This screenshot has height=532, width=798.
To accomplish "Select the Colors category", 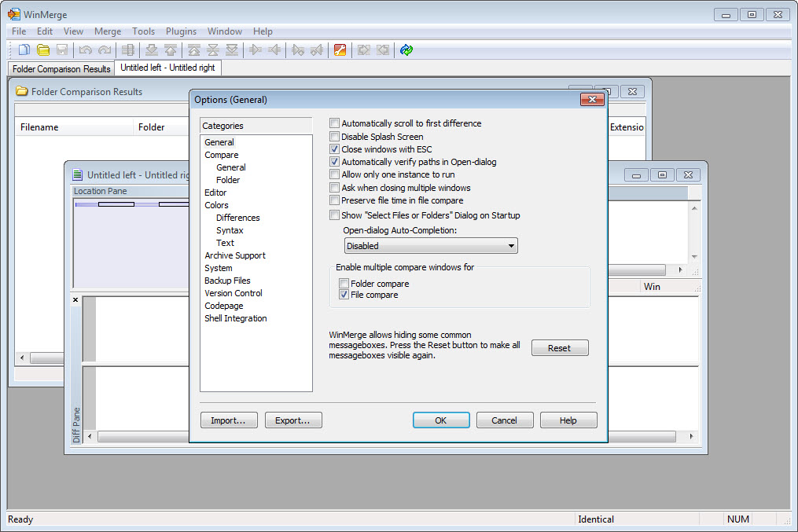I will 216,205.
